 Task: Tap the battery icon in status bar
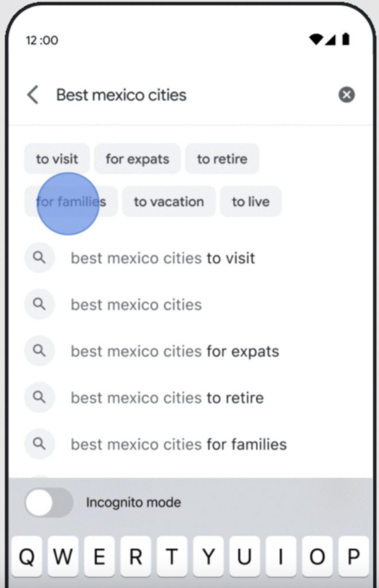coord(346,40)
